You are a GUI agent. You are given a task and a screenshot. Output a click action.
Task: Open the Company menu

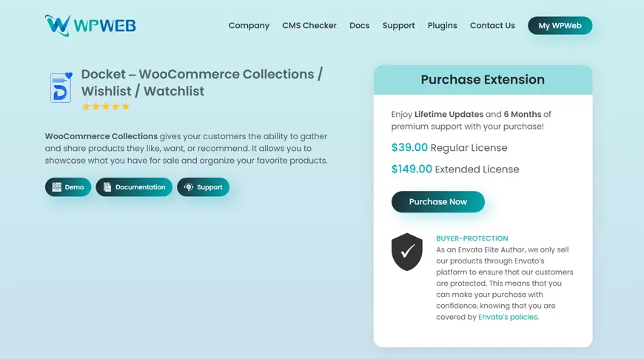tap(249, 25)
